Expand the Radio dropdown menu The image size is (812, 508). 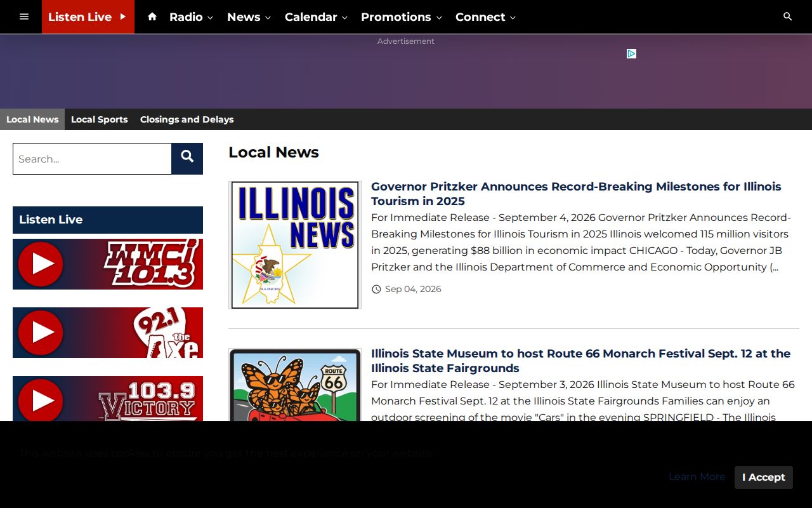tap(191, 17)
